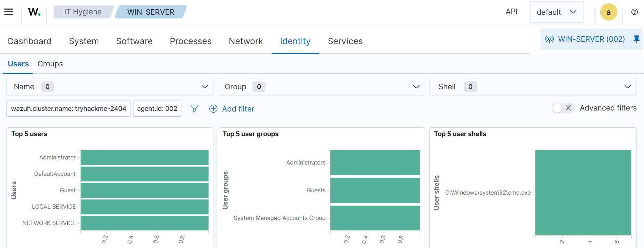
Task: Click the API label in header
Action: pyautogui.click(x=511, y=12)
